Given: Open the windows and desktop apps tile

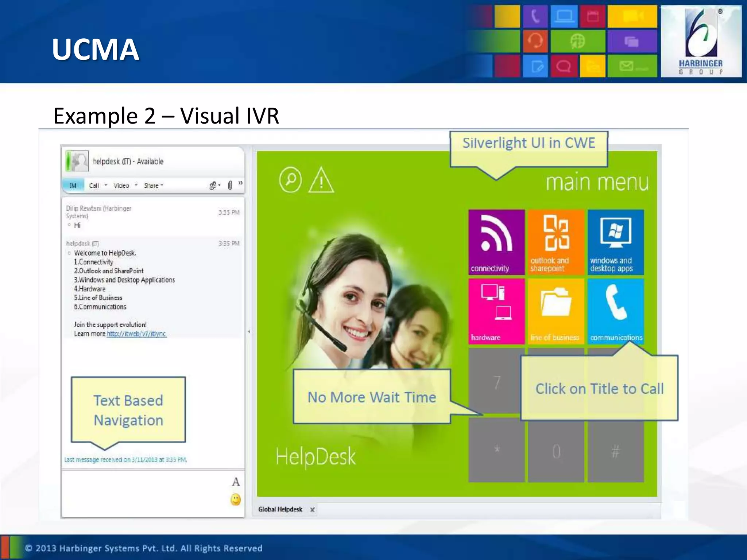Looking at the screenshot, I should (x=616, y=242).
